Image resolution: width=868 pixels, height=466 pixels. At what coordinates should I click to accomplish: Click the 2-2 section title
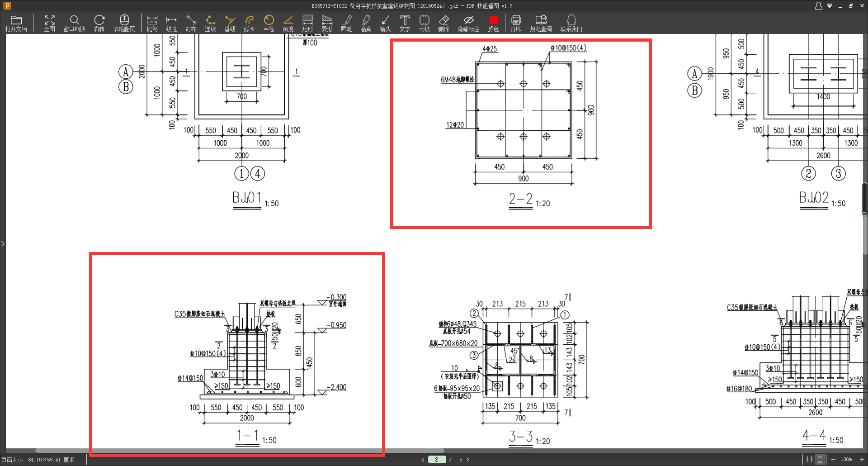[521, 199]
